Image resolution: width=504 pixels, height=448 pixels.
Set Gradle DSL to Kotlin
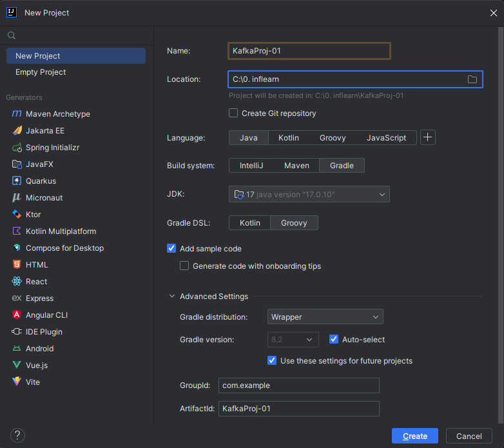(250, 223)
